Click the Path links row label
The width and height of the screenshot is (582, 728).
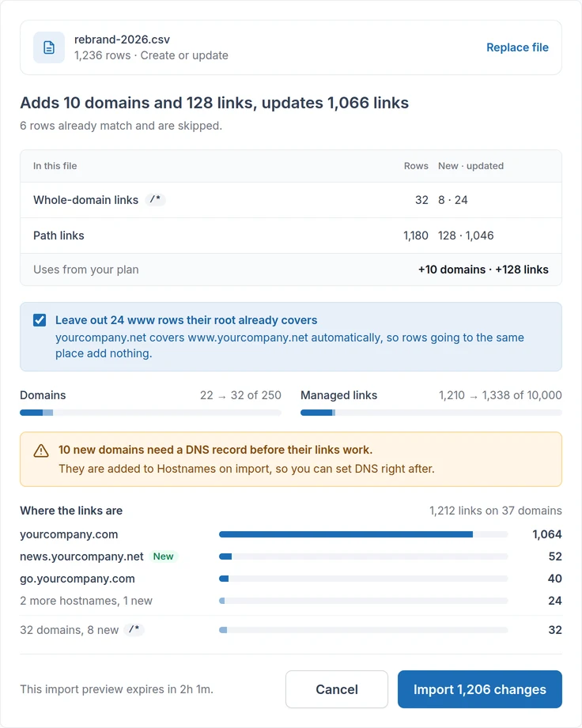[x=59, y=236]
